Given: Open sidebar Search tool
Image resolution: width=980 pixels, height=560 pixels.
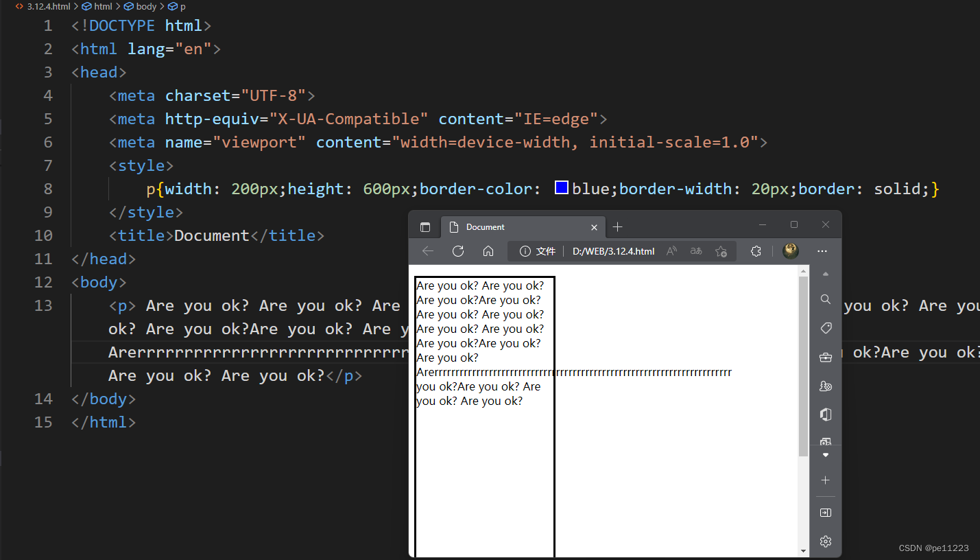Looking at the screenshot, I should (826, 299).
